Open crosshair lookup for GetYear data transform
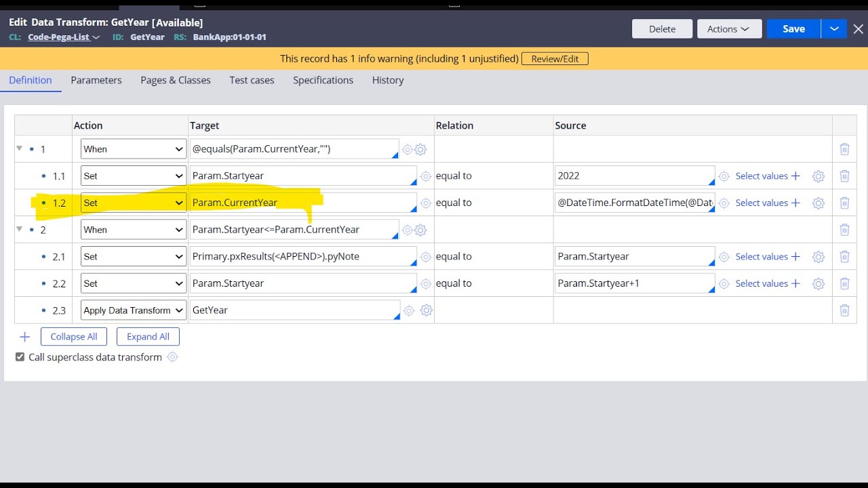This screenshot has width=868, height=488. click(x=409, y=310)
